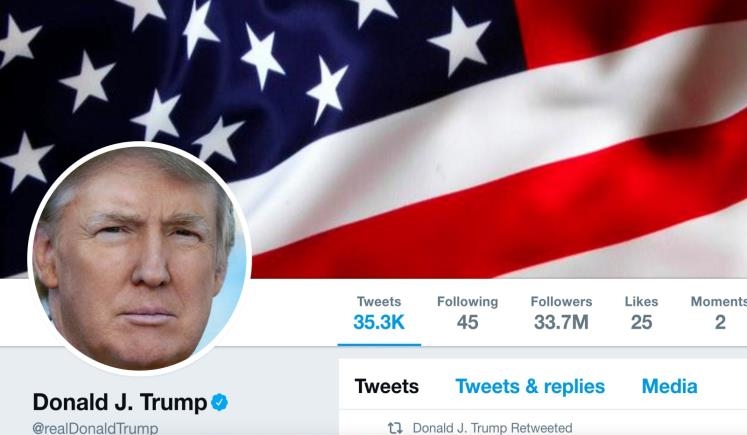Open the circular profile photo
This screenshot has height=435, width=747.
[140, 258]
